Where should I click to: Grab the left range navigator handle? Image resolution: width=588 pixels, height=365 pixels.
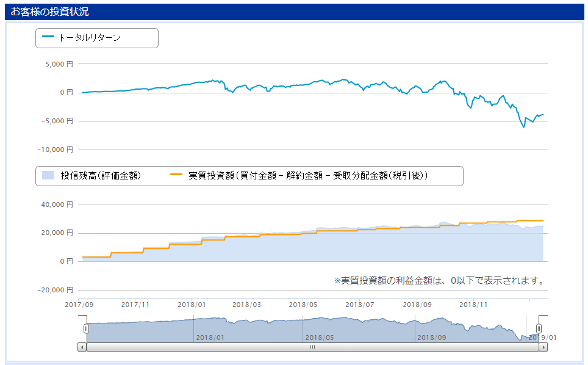coord(86,328)
